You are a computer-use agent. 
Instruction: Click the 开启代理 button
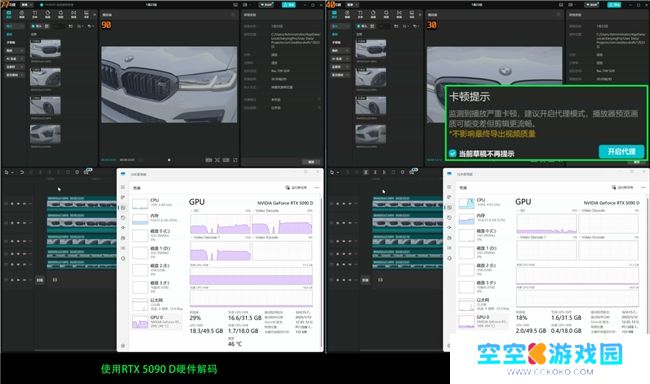click(621, 152)
